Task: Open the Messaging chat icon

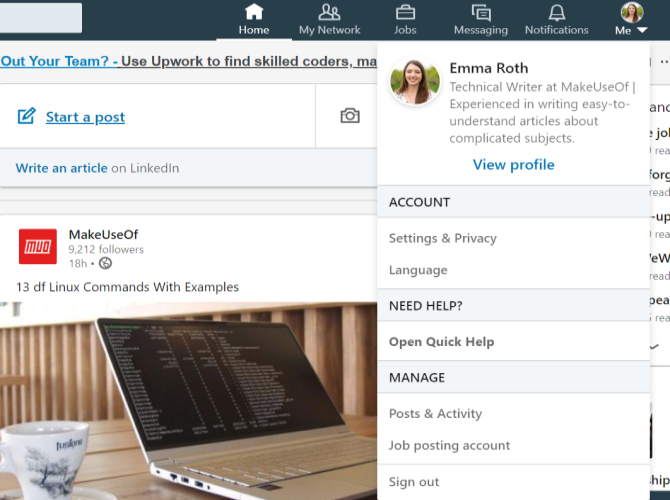Action: [481, 12]
